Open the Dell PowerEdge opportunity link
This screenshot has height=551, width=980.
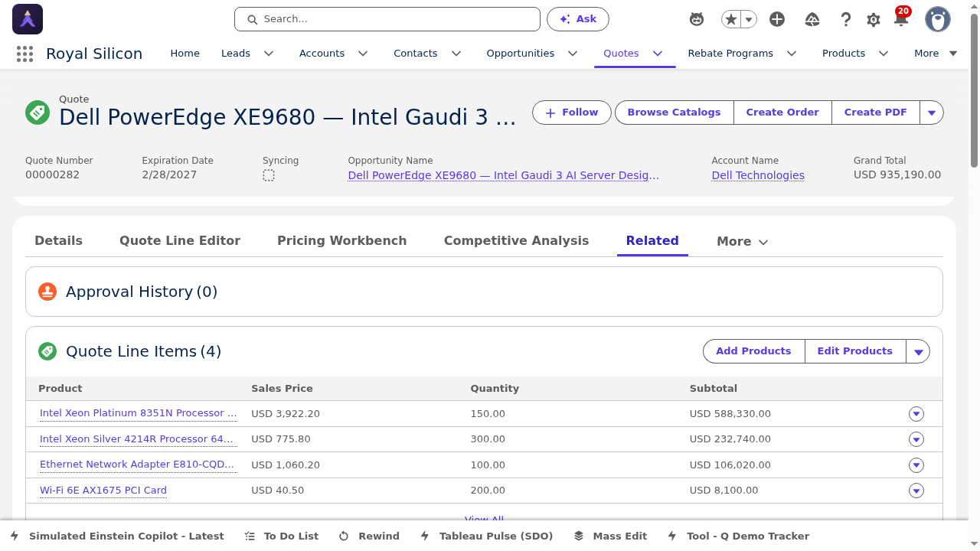click(x=504, y=175)
